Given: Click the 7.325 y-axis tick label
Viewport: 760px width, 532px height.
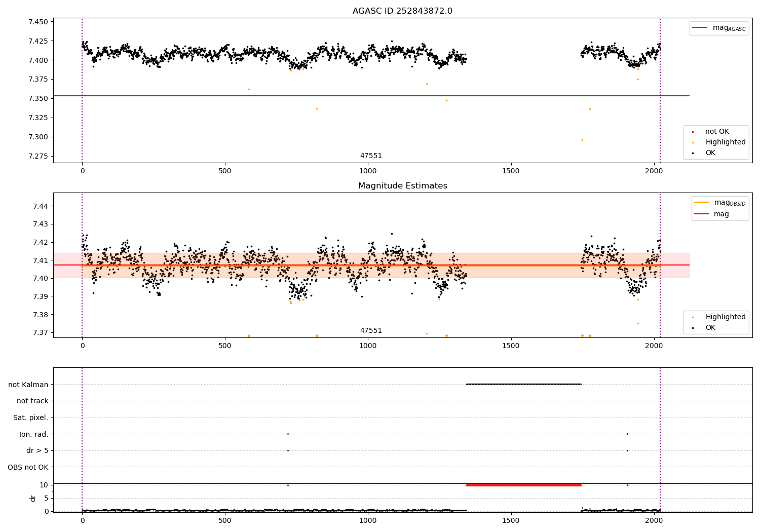Looking at the screenshot, I should click(38, 118).
